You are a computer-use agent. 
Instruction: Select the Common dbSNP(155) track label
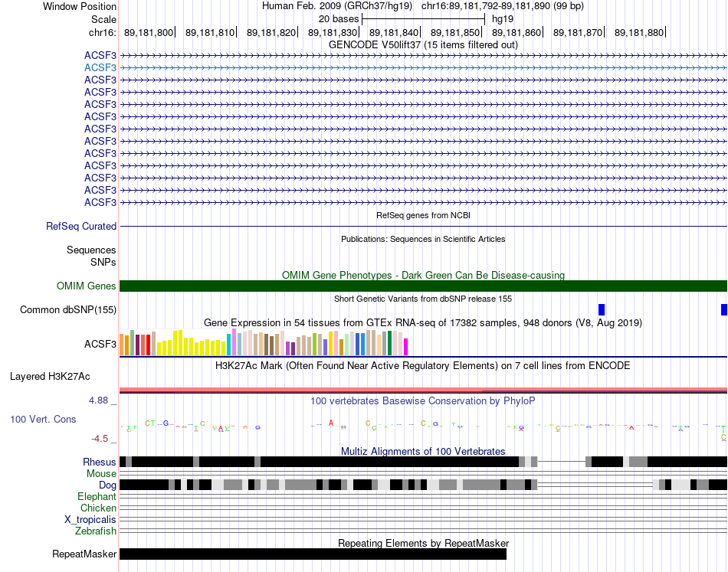(67, 309)
